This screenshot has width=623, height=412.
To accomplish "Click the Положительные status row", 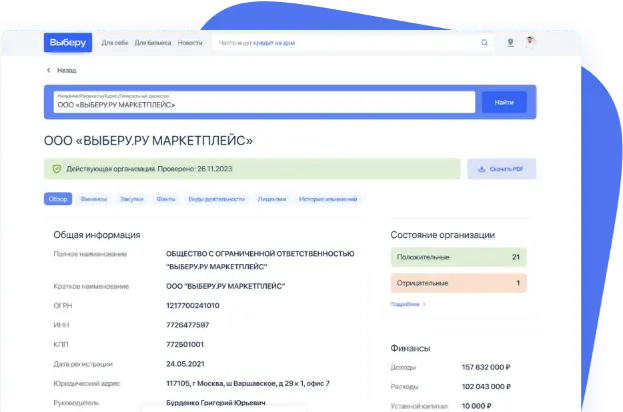I will click(457, 257).
